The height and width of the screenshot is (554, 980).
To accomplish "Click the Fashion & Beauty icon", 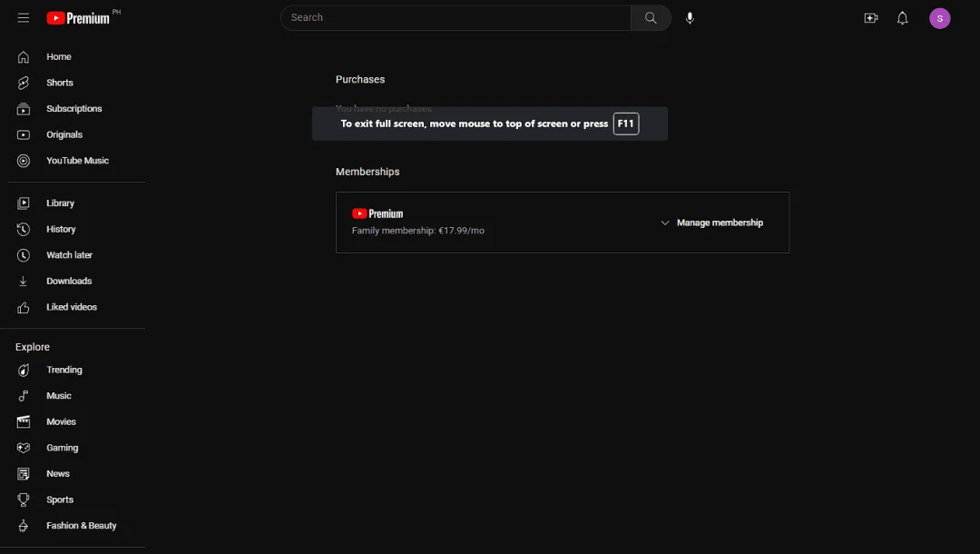I will [23, 526].
